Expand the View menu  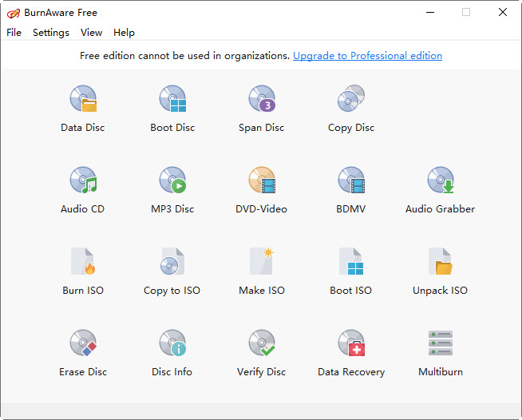tap(92, 33)
